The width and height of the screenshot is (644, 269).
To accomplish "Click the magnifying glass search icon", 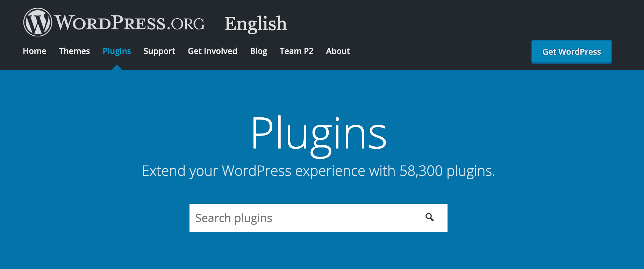I will tap(430, 218).
